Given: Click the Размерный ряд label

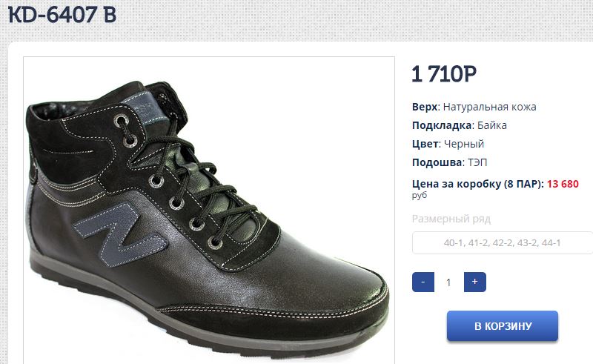Looking at the screenshot, I should tap(451, 219).
